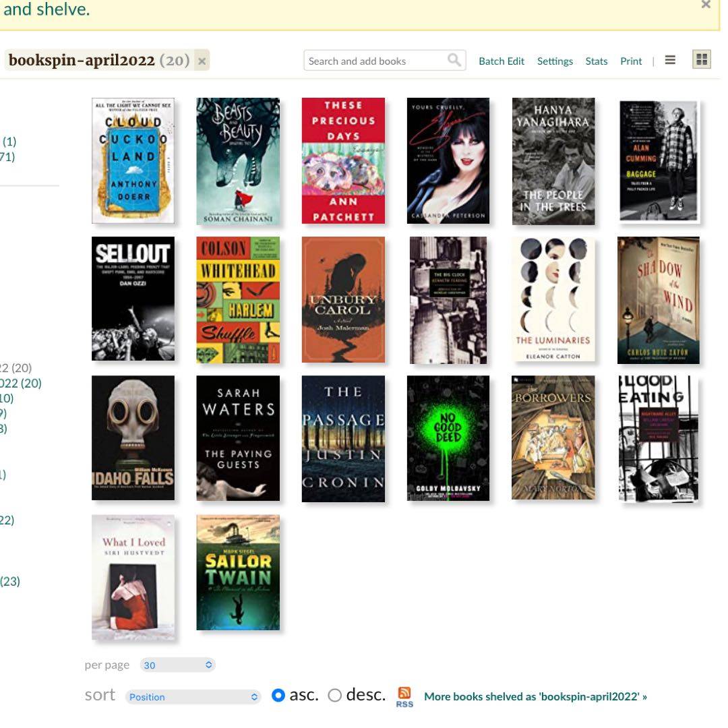This screenshot has width=728, height=728.
Task: Open Cloud Cuckoo Land book cover
Action: [133, 160]
